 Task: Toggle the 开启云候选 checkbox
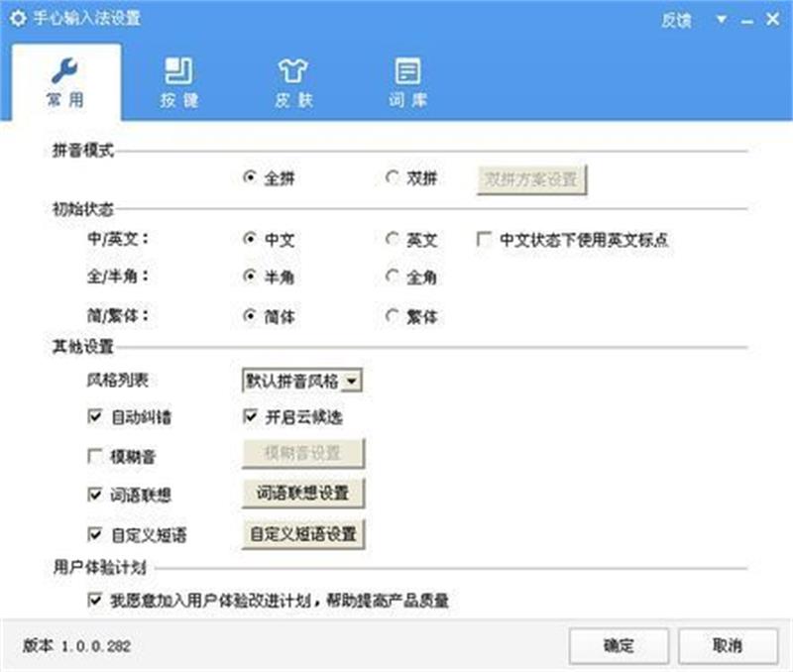tap(250, 416)
